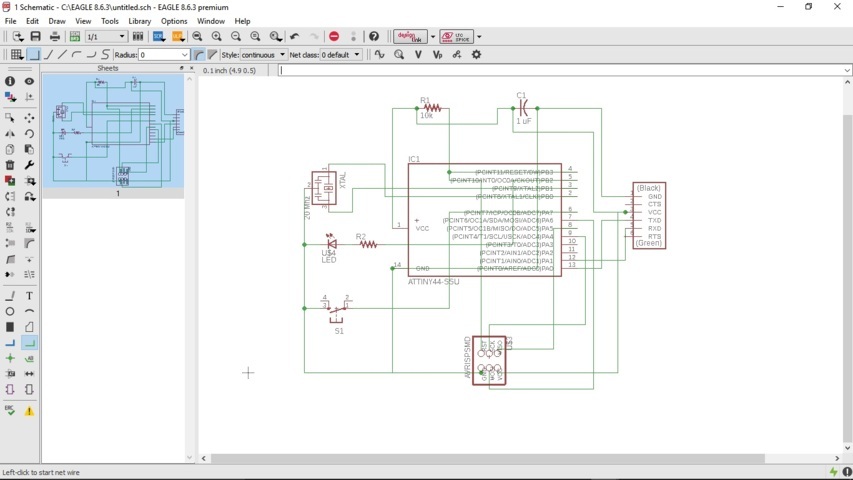This screenshot has width=853, height=480.
Task: Zoom to fit the drawing
Action: 197,36
